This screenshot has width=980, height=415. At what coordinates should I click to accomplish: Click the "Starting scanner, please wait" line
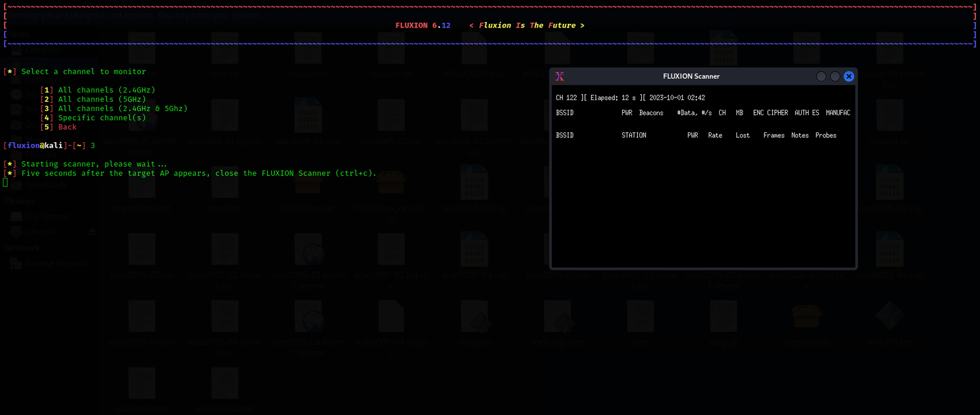pyautogui.click(x=94, y=164)
